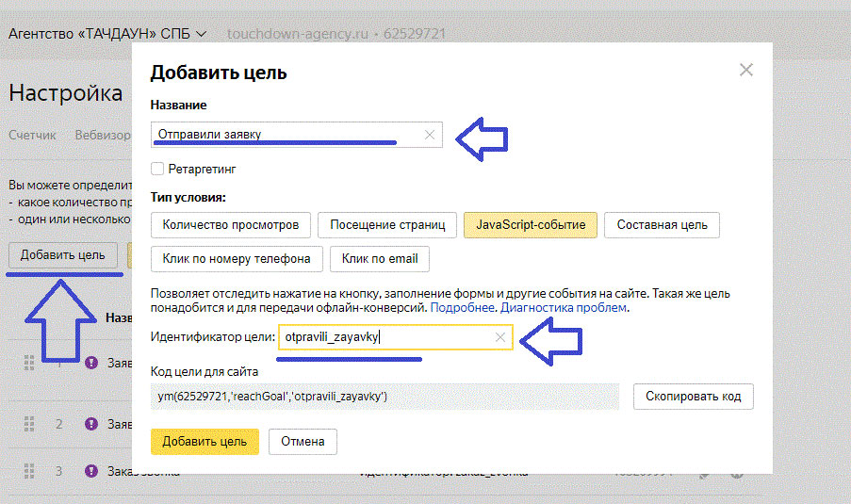Image resolution: width=851 pixels, height=504 pixels.
Task: Clear the Идентификатор цели field with the X icon
Action: (x=499, y=337)
